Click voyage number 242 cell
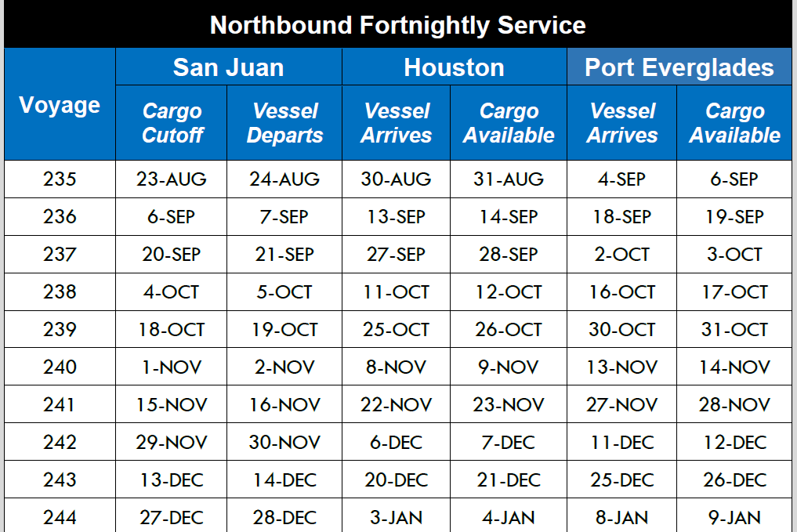The image size is (797, 532). [60, 443]
